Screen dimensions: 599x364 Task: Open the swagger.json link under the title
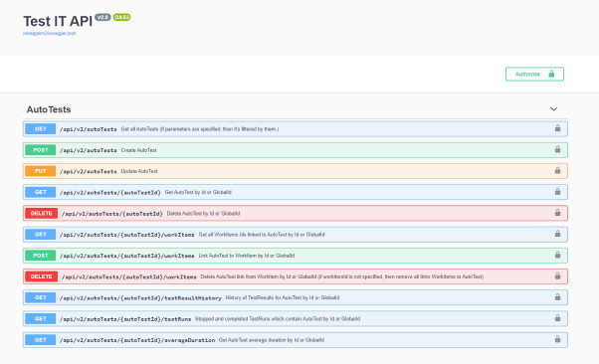[50, 33]
